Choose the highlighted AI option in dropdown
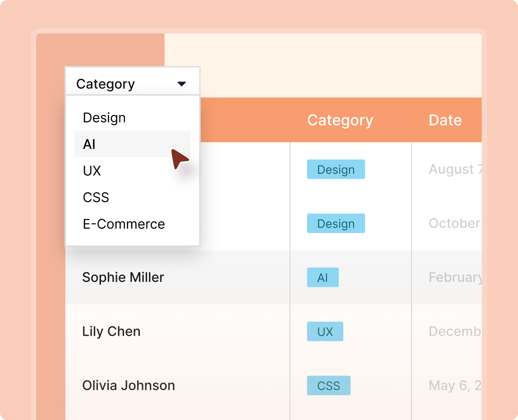The image size is (518, 420). (89, 144)
